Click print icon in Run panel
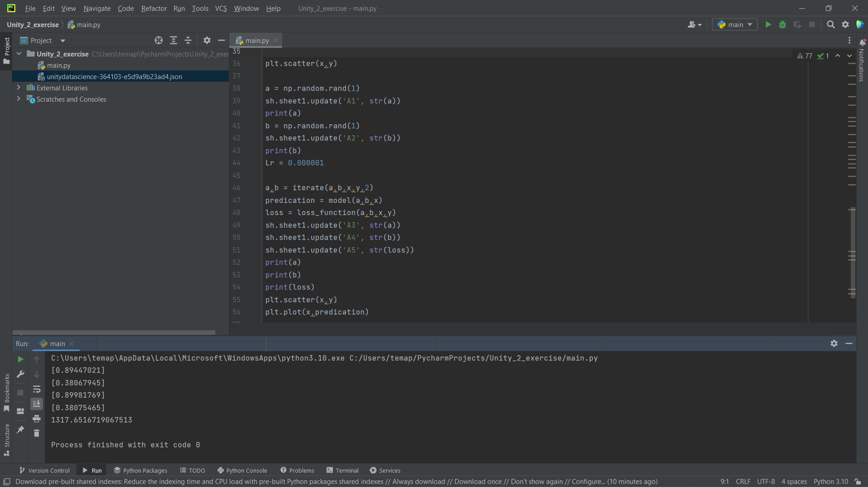This screenshot has height=488, width=868. pos(37,418)
